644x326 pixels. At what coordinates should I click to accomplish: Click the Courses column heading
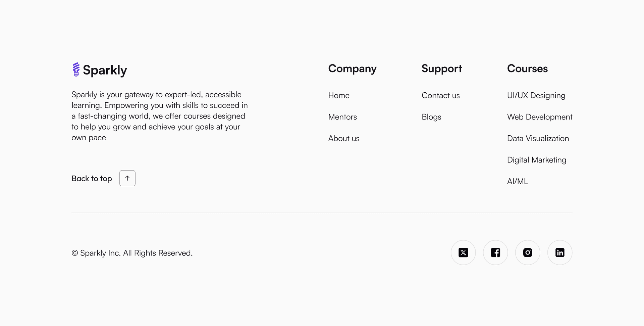tap(527, 68)
